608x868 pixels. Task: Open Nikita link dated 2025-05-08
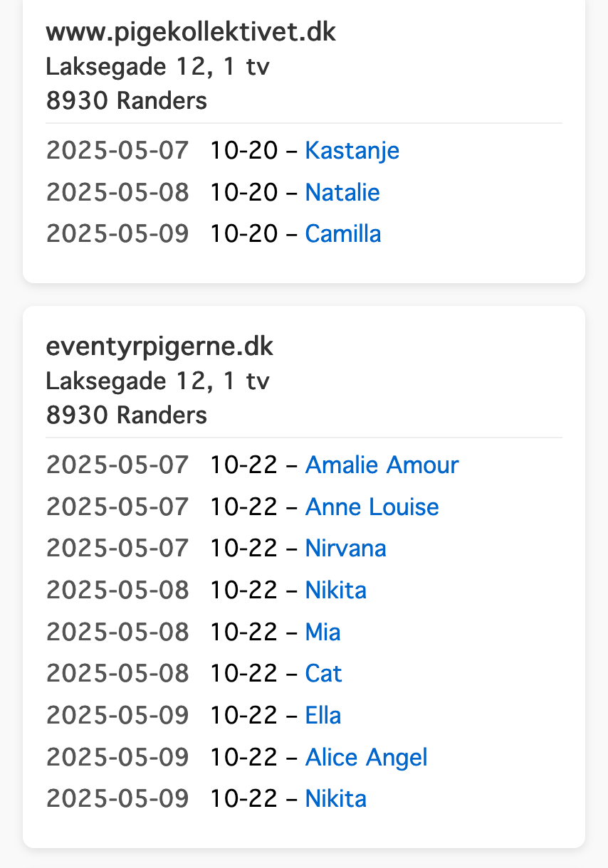tap(335, 591)
